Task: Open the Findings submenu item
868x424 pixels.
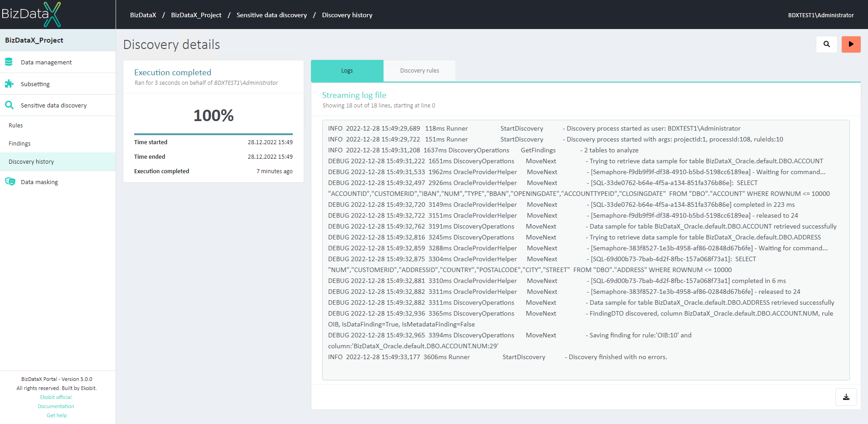Action: click(x=58, y=143)
